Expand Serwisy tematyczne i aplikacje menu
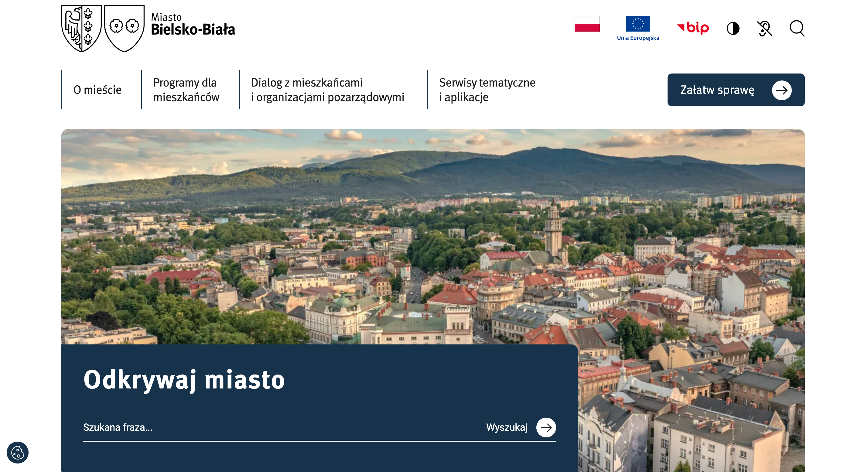Screen dimensions: 868x472 pos(487,90)
